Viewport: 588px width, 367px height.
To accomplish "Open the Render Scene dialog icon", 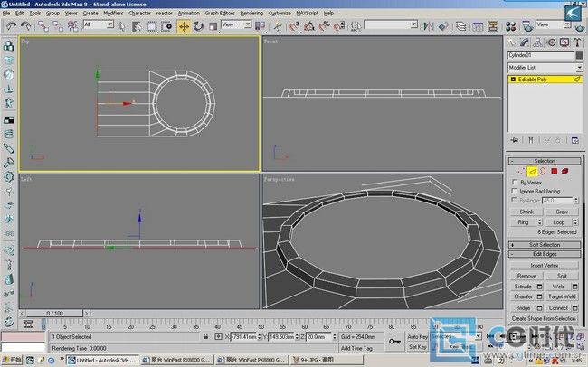I will 527,26.
